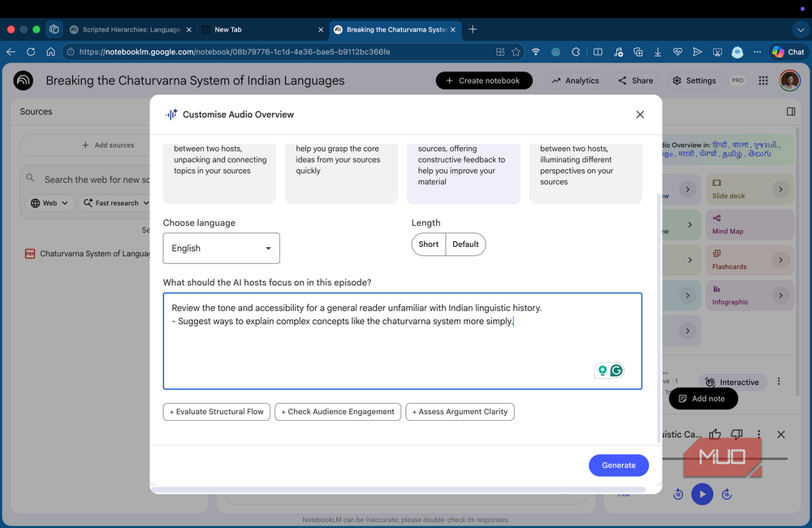Click the Create notebook button
Image resolution: width=812 pixels, height=528 pixels.
point(484,80)
